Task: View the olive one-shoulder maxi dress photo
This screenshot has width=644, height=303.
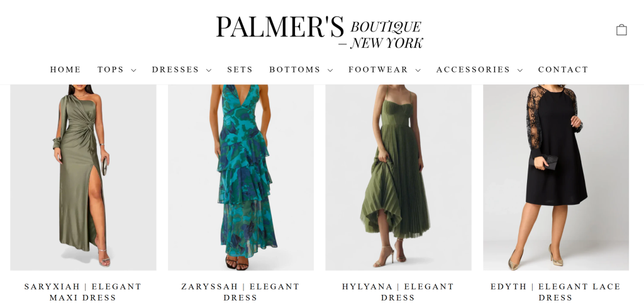Action: click(x=84, y=178)
